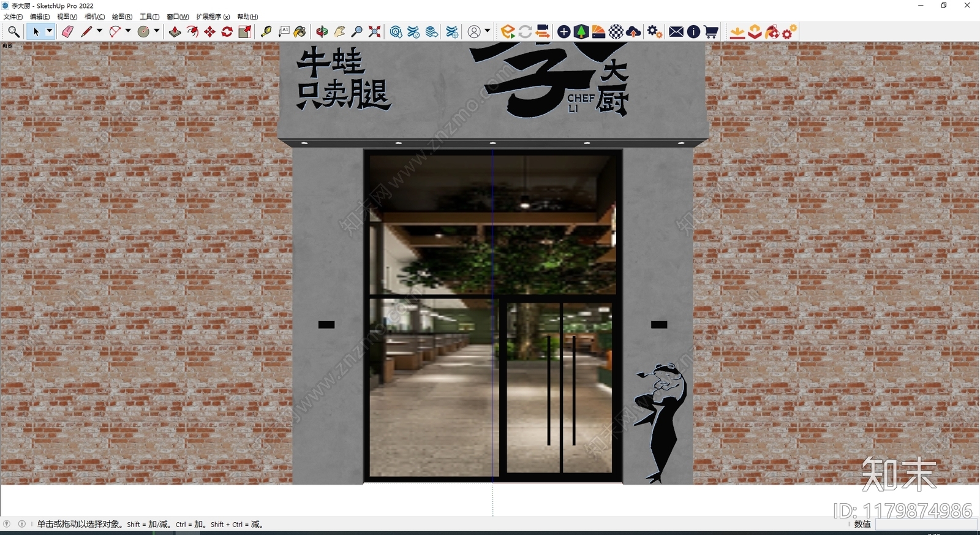Image resolution: width=980 pixels, height=535 pixels.
Task: Start Enscape with the orange play icon
Action: pos(508,32)
